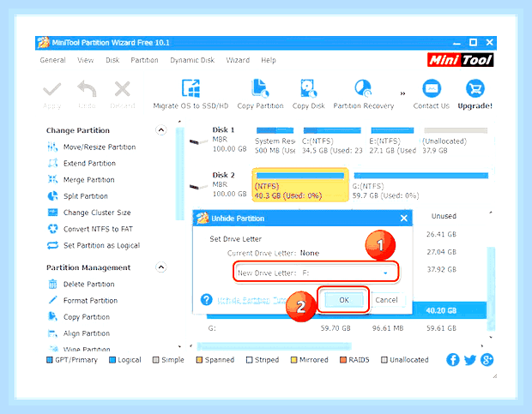Click the Discard X icon
Screen dimensions: 532x414
(122, 89)
